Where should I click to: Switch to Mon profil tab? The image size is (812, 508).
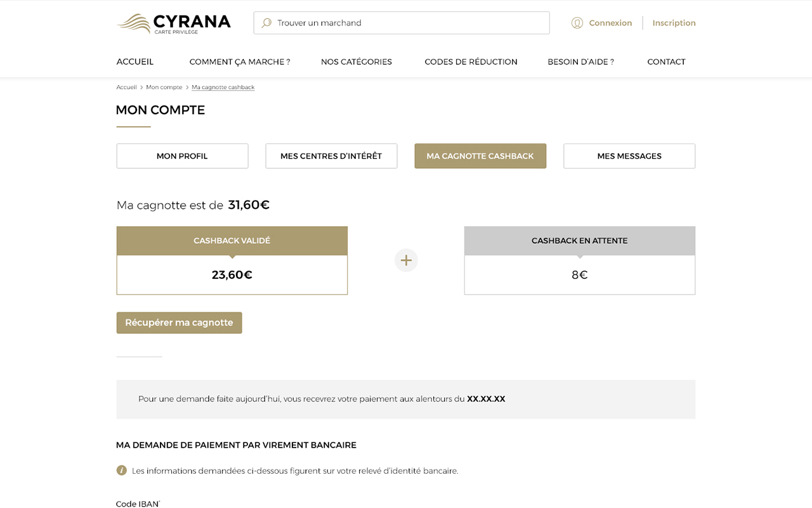point(182,156)
